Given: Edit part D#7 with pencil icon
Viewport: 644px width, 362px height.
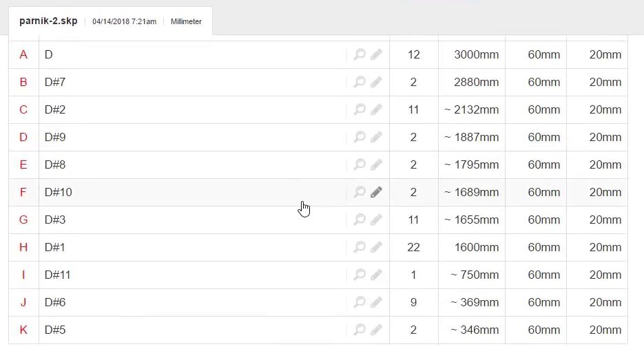Looking at the screenshot, I should point(376,82).
